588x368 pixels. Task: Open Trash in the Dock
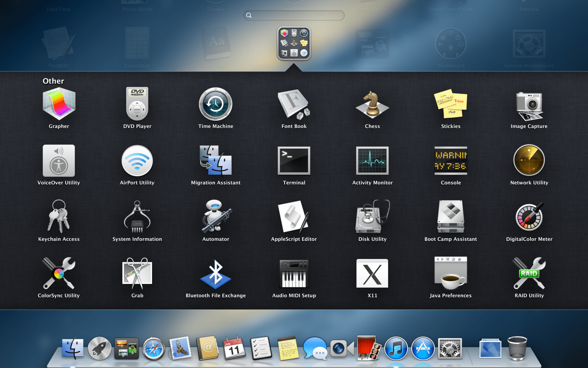coord(517,348)
